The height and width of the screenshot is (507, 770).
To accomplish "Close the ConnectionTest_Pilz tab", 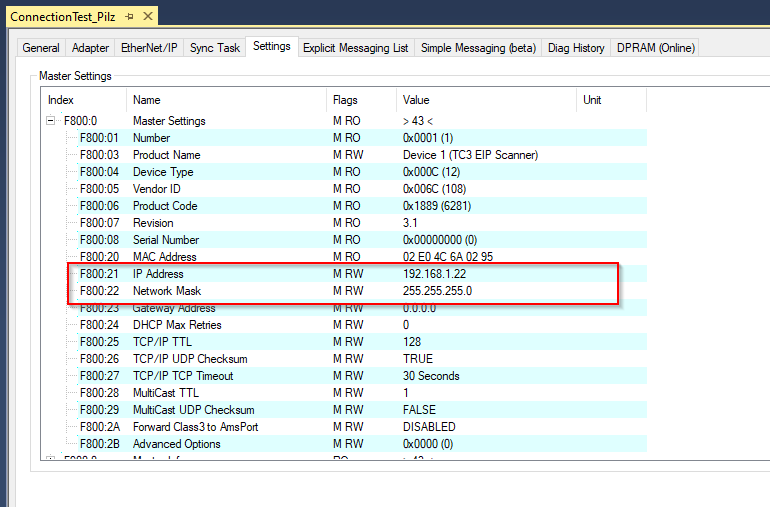I will [x=147, y=17].
